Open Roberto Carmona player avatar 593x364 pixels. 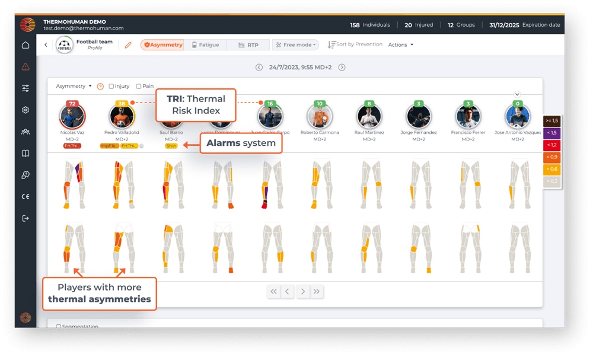320,116
